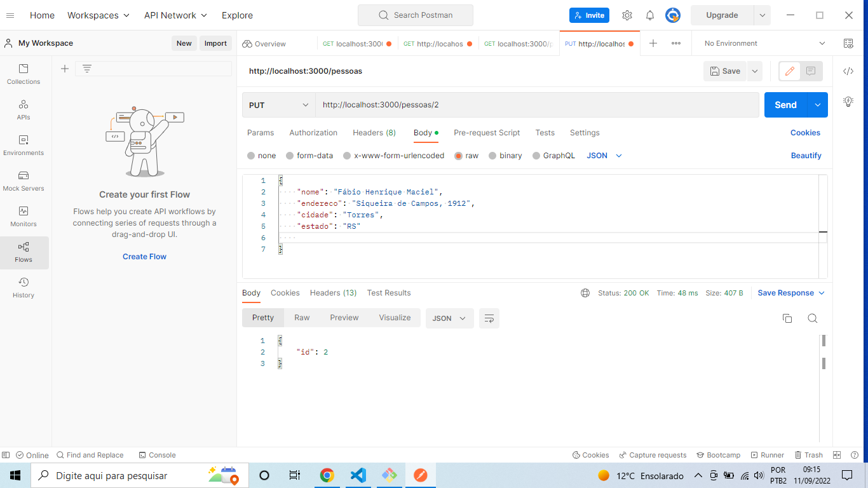The image size is (868, 488).
Task: Search the response with magnifier icon
Action: click(812, 318)
